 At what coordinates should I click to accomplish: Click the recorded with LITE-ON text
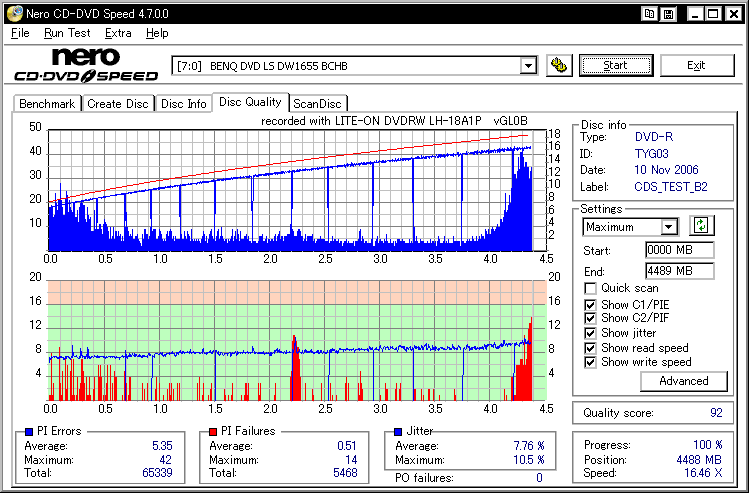[394, 121]
